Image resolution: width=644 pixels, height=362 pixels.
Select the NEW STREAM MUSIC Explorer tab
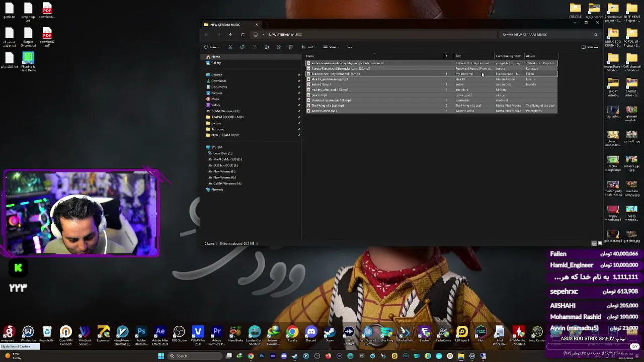point(231,25)
